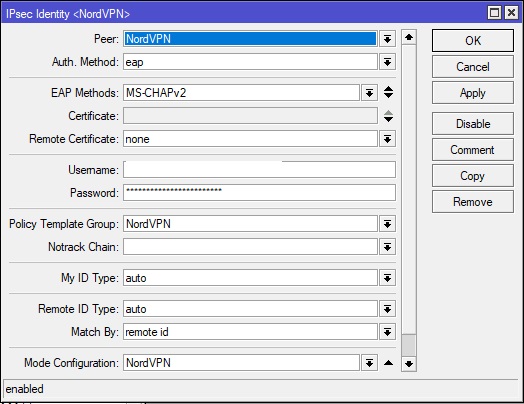Viewport: 524px width, 404px height.
Task: Click into the Username input field
Action: tap(259, 170)
